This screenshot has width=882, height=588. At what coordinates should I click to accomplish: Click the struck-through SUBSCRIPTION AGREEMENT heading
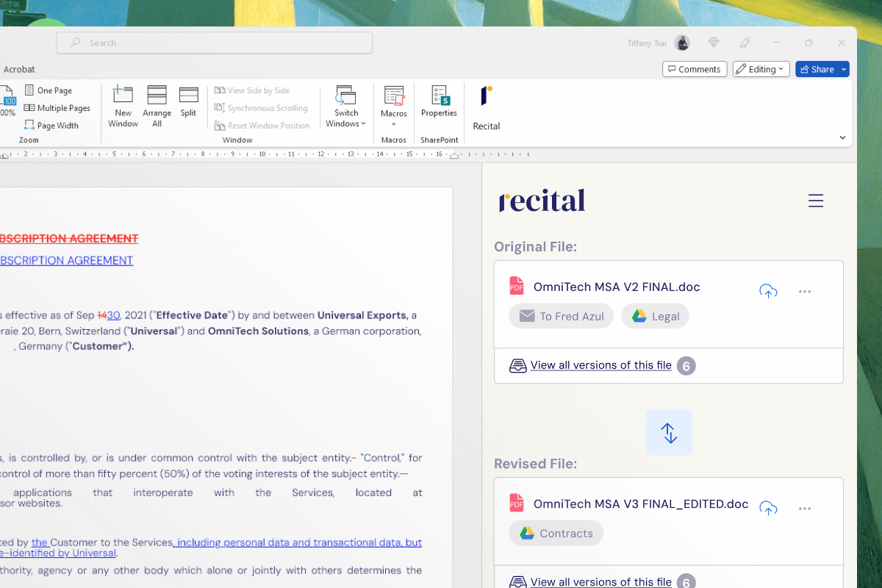pyautogui.click(x=69, y=238)
